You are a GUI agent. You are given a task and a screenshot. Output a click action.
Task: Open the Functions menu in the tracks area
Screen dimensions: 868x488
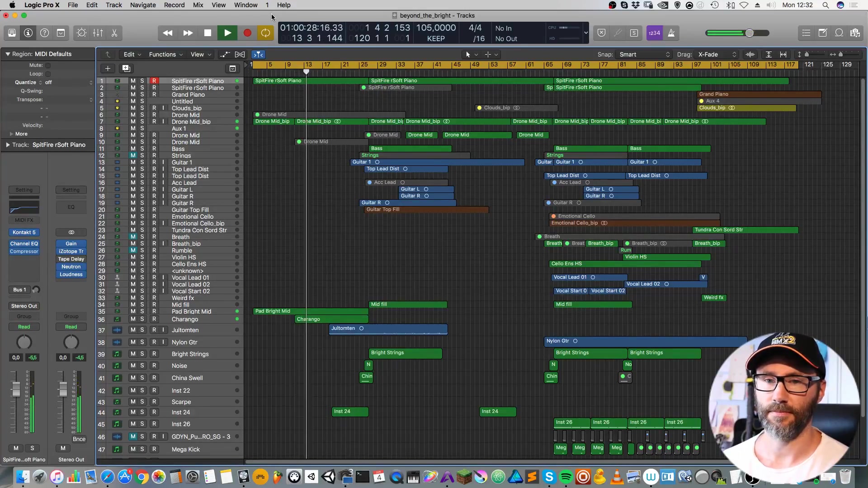163,54
